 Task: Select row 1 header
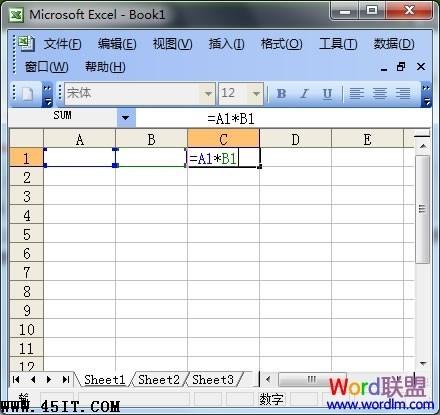(x=27, y=158)
